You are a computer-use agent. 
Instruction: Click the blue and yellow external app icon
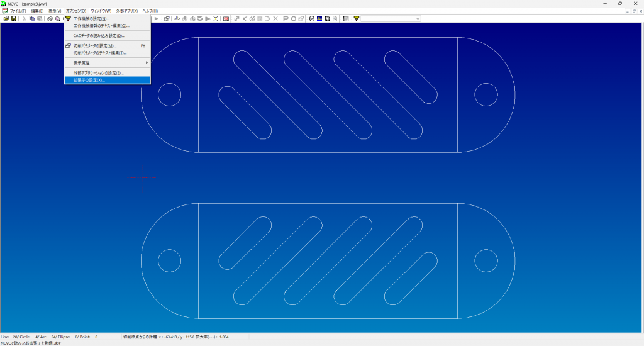coord(319,18)
